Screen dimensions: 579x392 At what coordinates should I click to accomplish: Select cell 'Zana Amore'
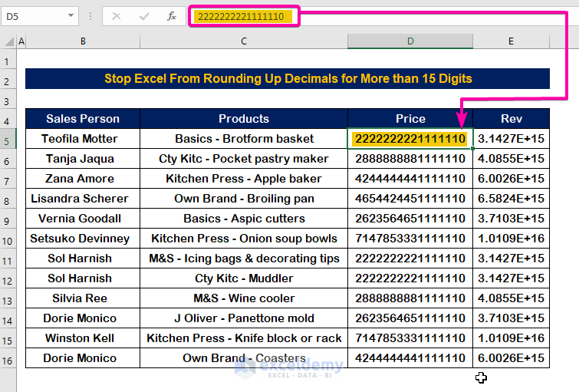point(83,179)
